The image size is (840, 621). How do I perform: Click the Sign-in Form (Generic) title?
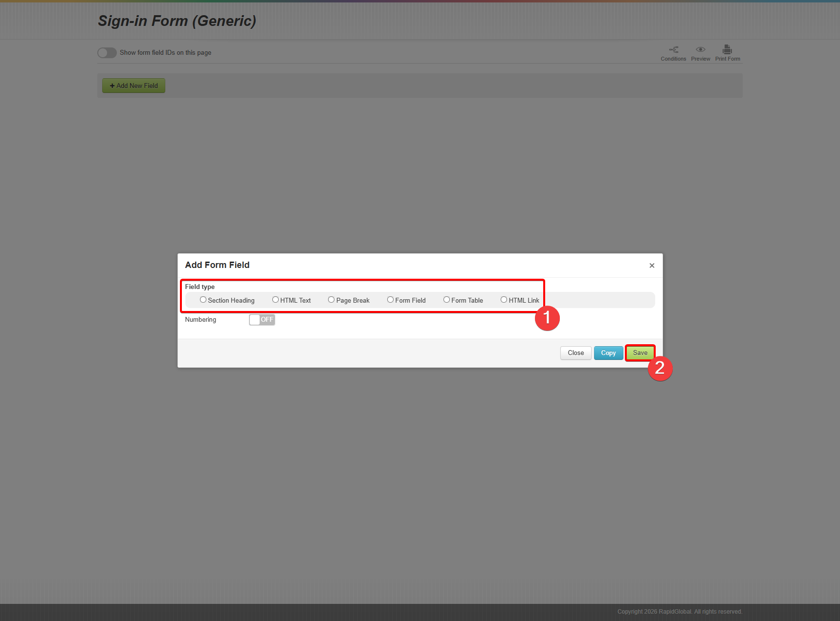(177, 21)
